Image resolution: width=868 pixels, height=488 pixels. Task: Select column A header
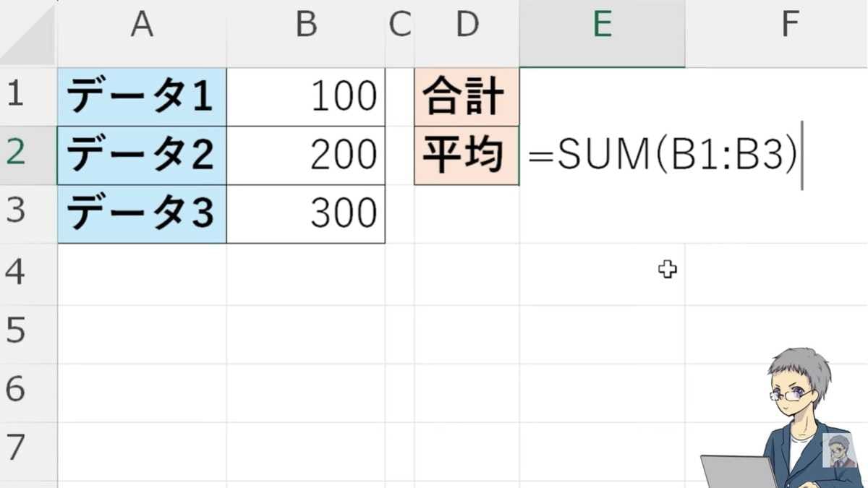[142, 25]
